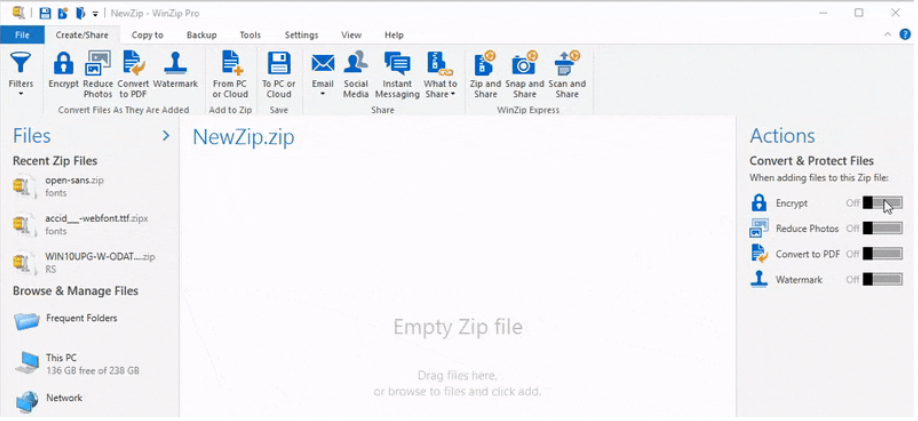Toggle the Reduce Photos switch on
The image size is (918, 421).
(x=882, y=228)
